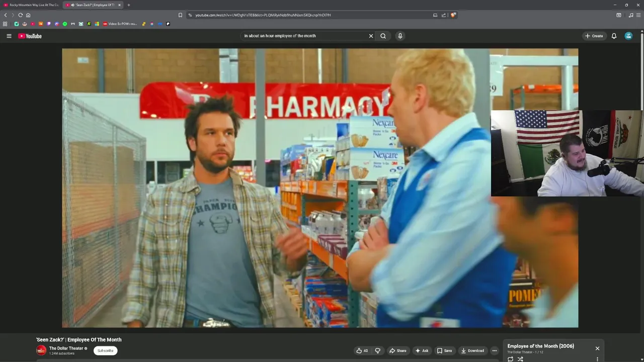
Task: Clear the YouTube search query
Action: pyautogui.click(x=371, y=36)
